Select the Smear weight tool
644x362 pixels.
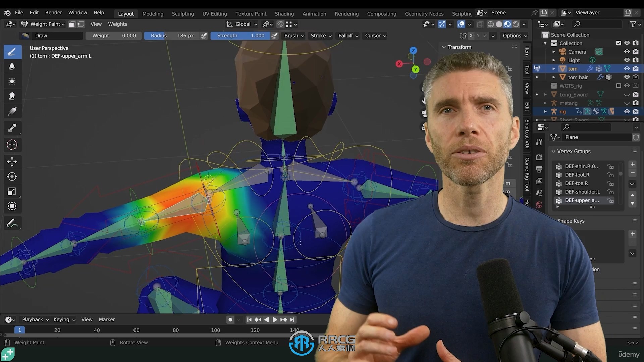point(12,97)
